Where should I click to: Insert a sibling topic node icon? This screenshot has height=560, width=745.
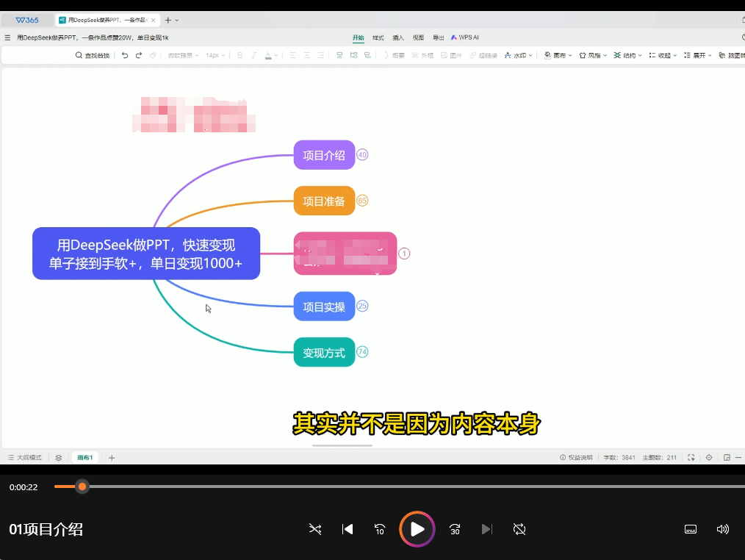pyautogui.click(x=353, y=55)
